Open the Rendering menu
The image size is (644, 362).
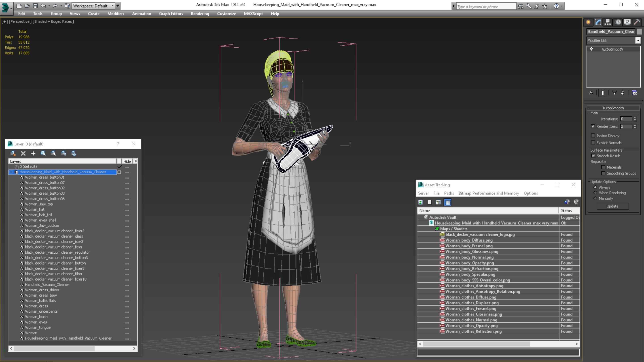pyautogui.click(x=200, y=14)
